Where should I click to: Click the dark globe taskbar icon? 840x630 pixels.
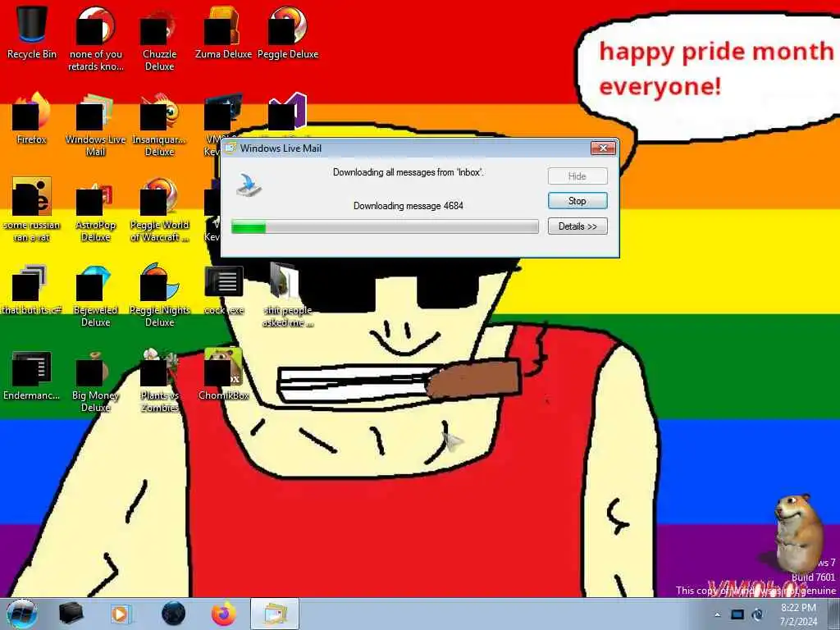(x=173, y=614)
